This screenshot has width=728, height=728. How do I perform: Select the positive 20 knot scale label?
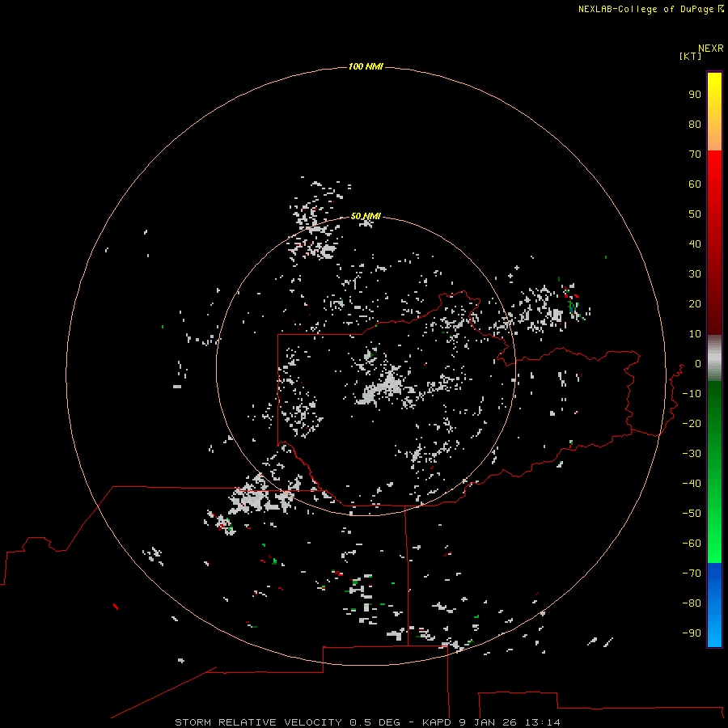coord(695,304)
